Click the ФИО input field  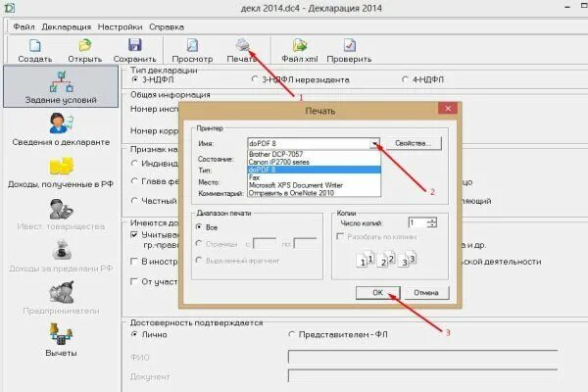click(422, 357)
